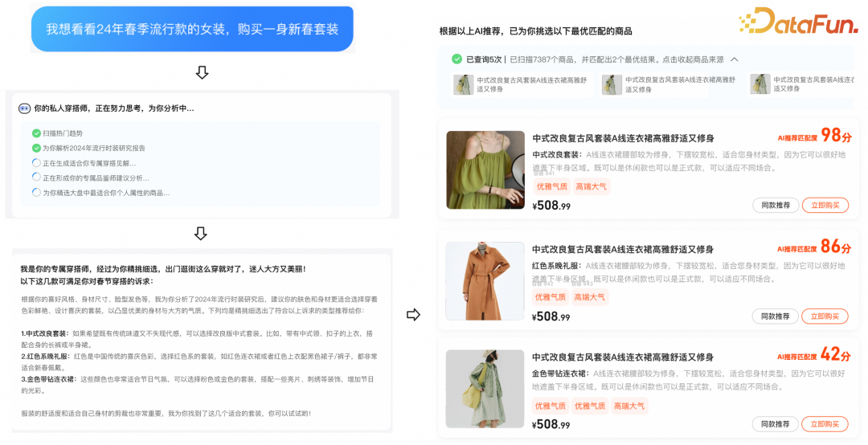
Task: Click the 42分 AI match score
Action: point(836,353)
